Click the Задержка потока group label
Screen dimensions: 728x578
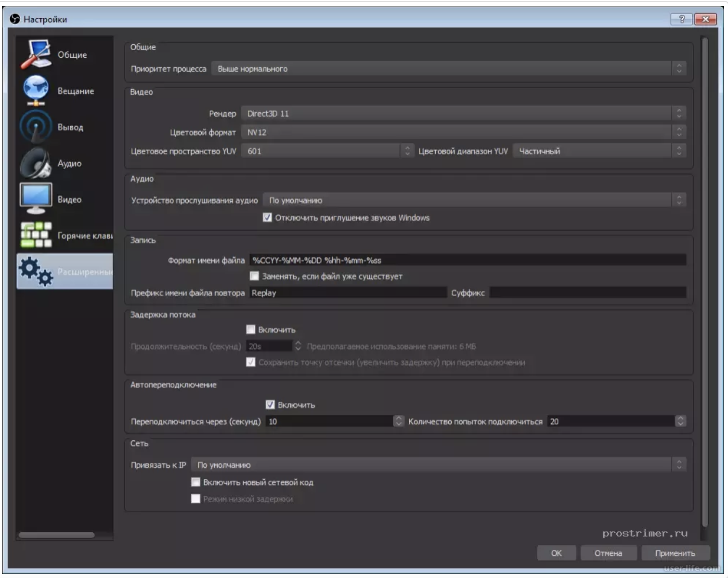(x=163, y=314)
